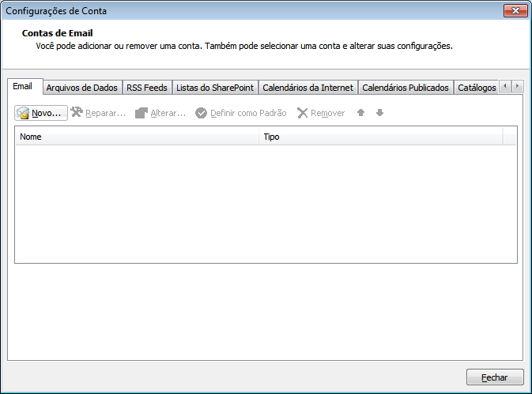Screen dimensions: 532x394
Task: Move account down with down arrow
Action: point(379,113)
